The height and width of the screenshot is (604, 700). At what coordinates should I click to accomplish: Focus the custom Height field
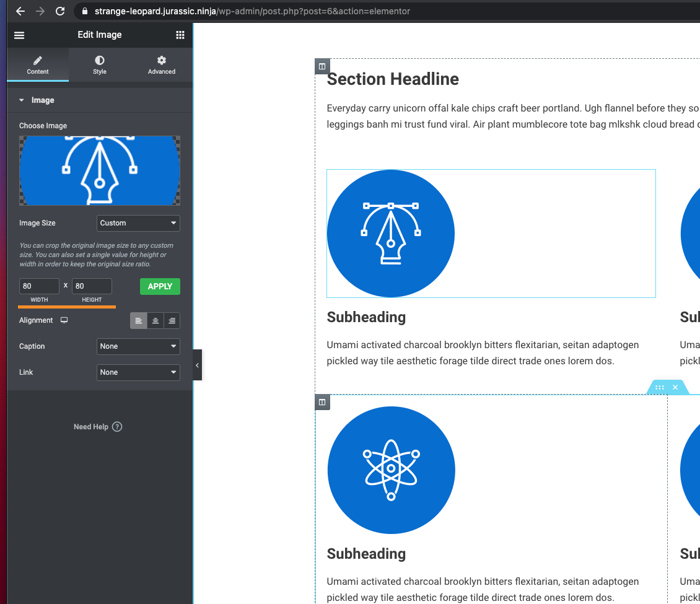92,286
